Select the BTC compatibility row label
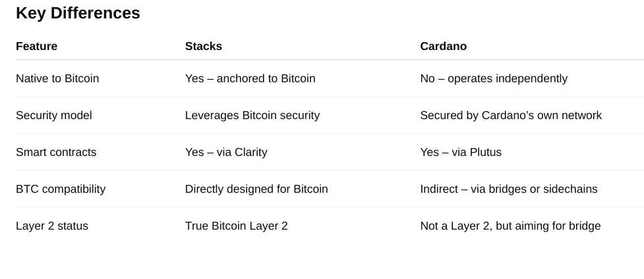 click(61, 189)
